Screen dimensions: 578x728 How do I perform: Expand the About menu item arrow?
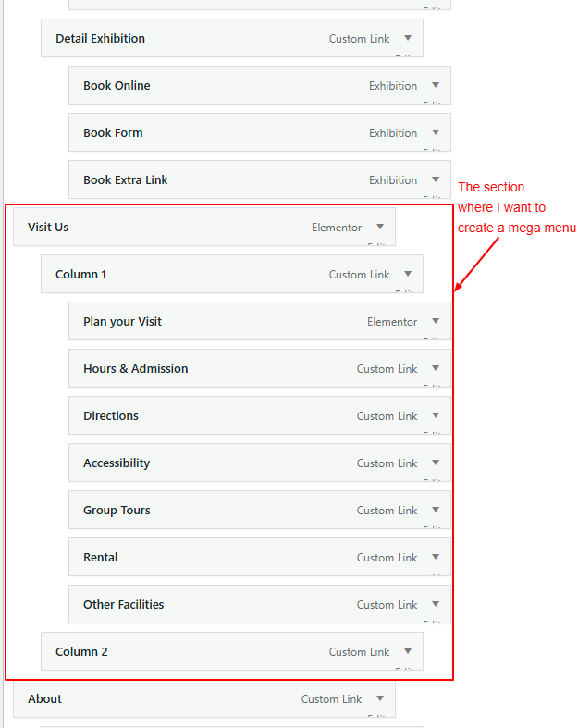(x=380, y=698)
